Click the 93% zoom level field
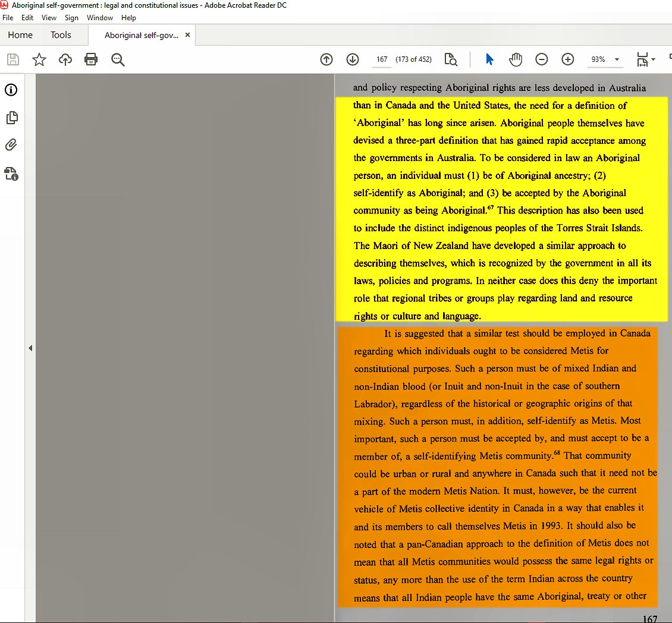The height and width of the screenshot is (623, 672). [x=598, y=59]
